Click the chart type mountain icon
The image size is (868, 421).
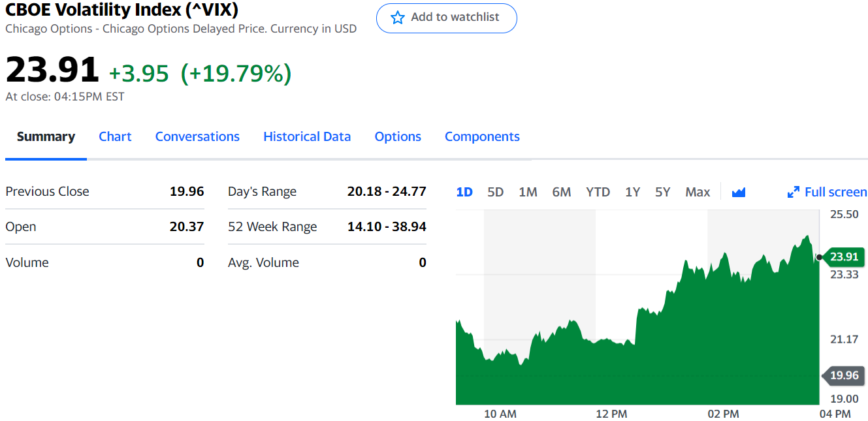(739, 192)
